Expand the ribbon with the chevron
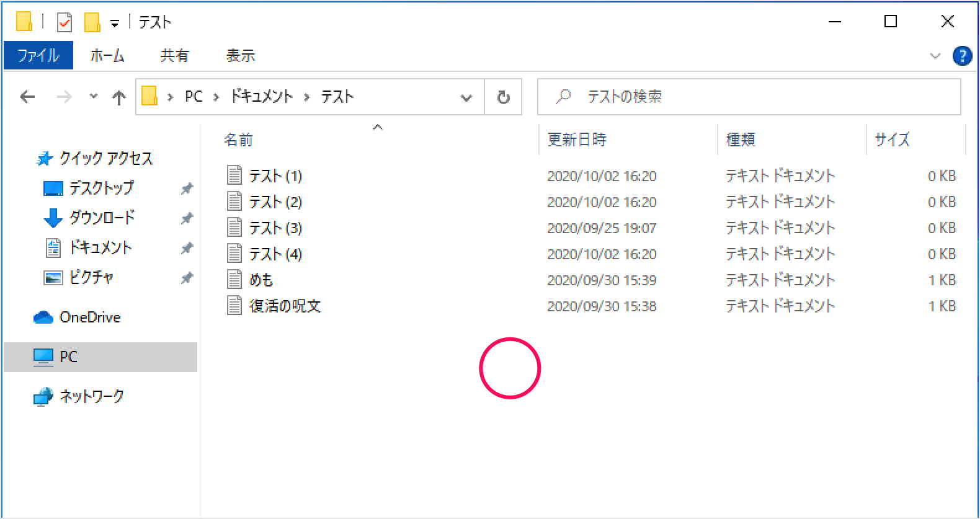980x519 pixels. 935,56
